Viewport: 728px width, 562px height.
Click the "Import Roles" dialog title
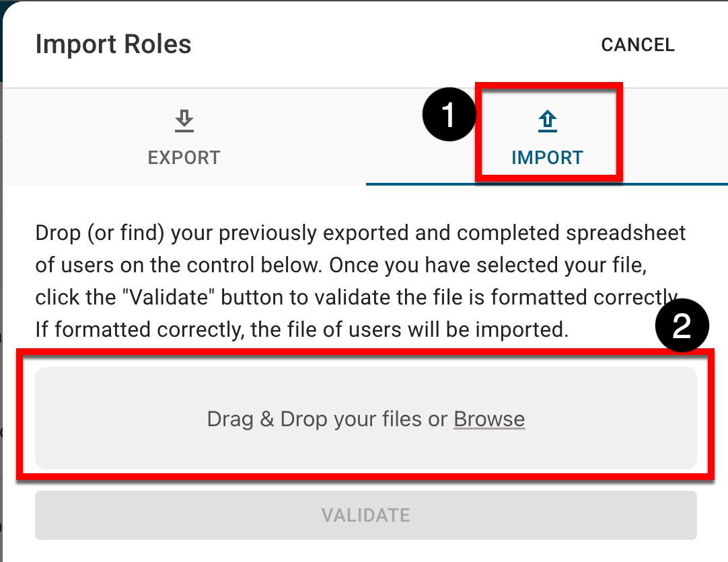pyautogui.click(x=113, y=44)
